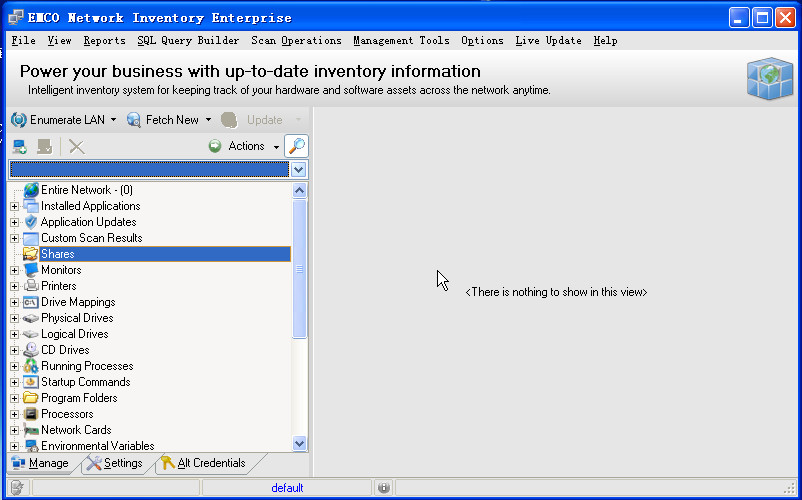This screenshot has height=500, width=802.
Task: Open the Live Update menu
Action: tap(548, 40)
